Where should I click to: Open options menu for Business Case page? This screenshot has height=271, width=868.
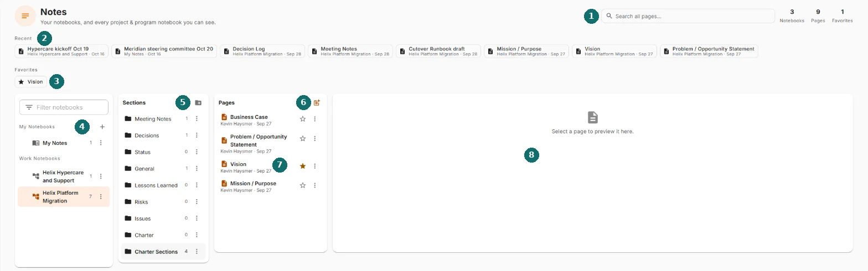click(315, 119)
